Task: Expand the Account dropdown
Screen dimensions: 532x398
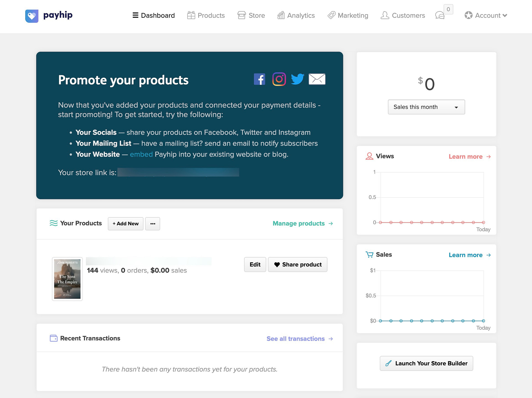Action: (x=486, y=16)
